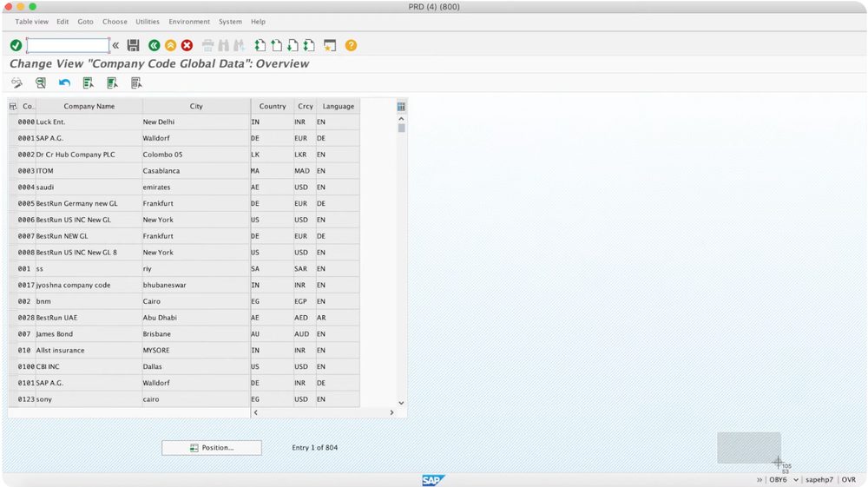Open the Edit menu
868x487 pixels.
click(x=62, y=22)
